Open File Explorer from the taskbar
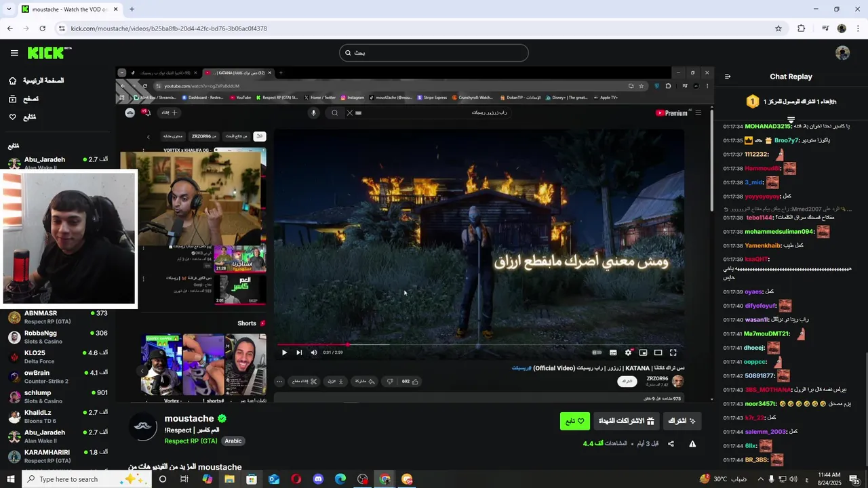Viewport: 868px width, 488px height. [229, 479]
